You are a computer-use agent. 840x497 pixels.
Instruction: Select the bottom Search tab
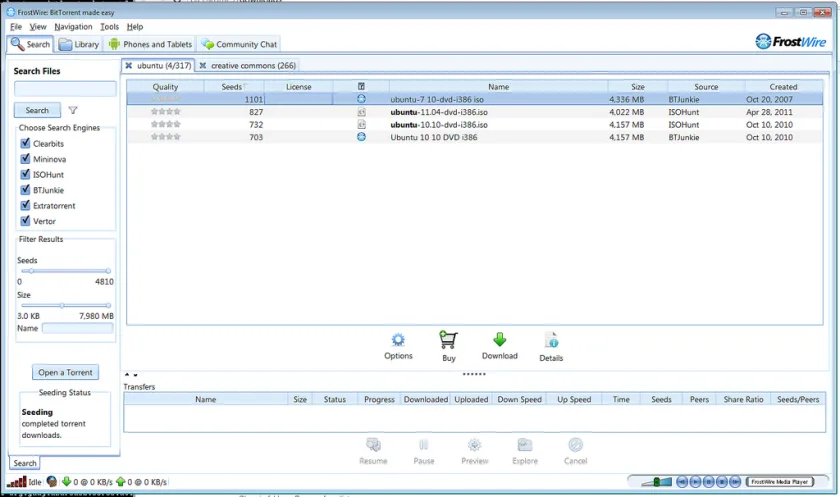click(25, 463)
